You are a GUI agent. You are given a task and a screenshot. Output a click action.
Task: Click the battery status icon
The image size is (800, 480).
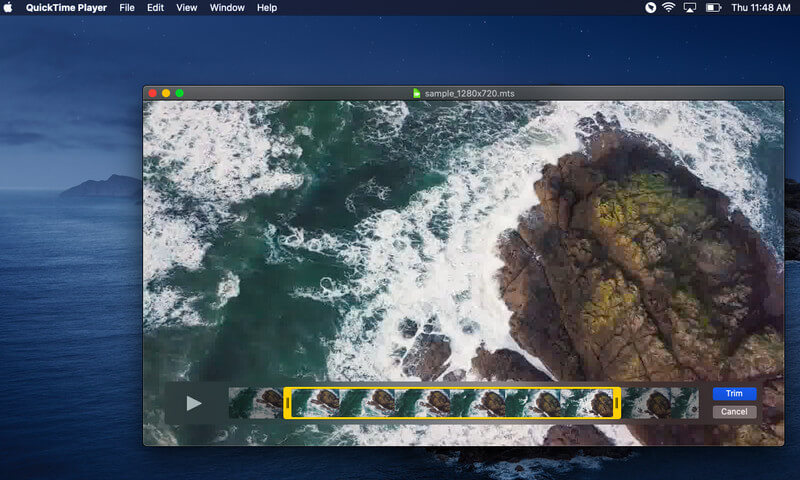click(x=713, y=8)
